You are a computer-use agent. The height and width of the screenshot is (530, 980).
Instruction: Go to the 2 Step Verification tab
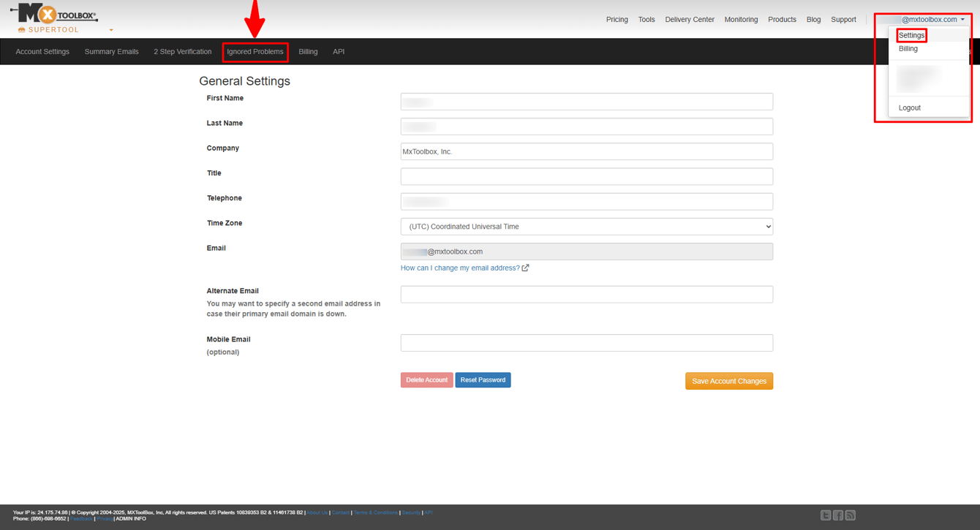(182, 52)
